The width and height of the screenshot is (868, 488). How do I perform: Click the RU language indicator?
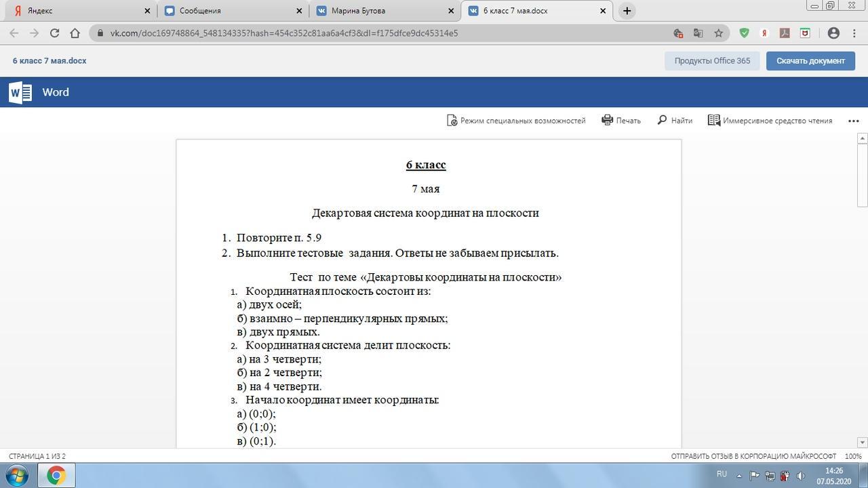[x=722, y=474]
